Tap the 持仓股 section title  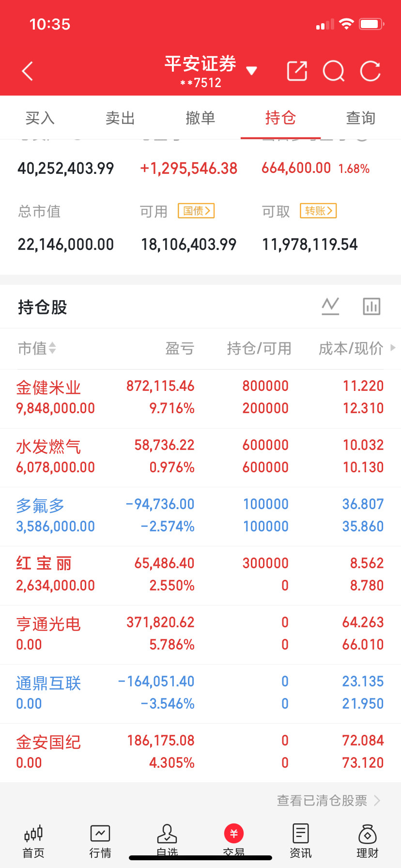click(x=43, y=307)
